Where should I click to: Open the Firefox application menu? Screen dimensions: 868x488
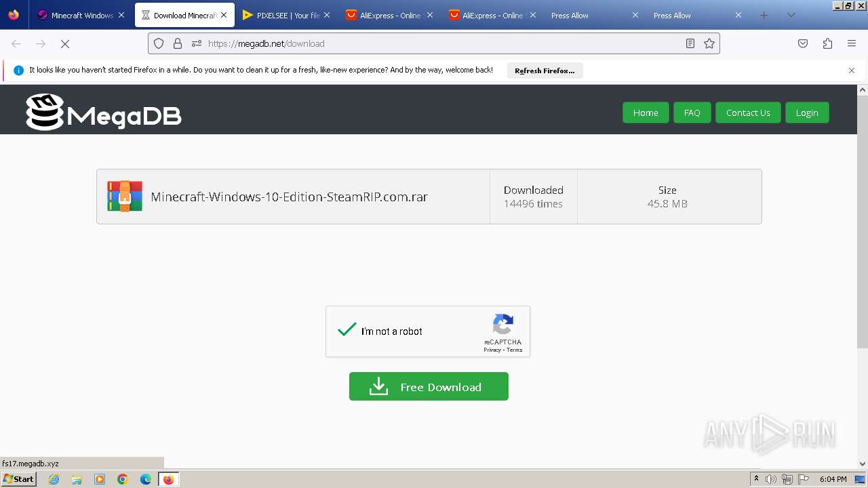click(852, 43)
